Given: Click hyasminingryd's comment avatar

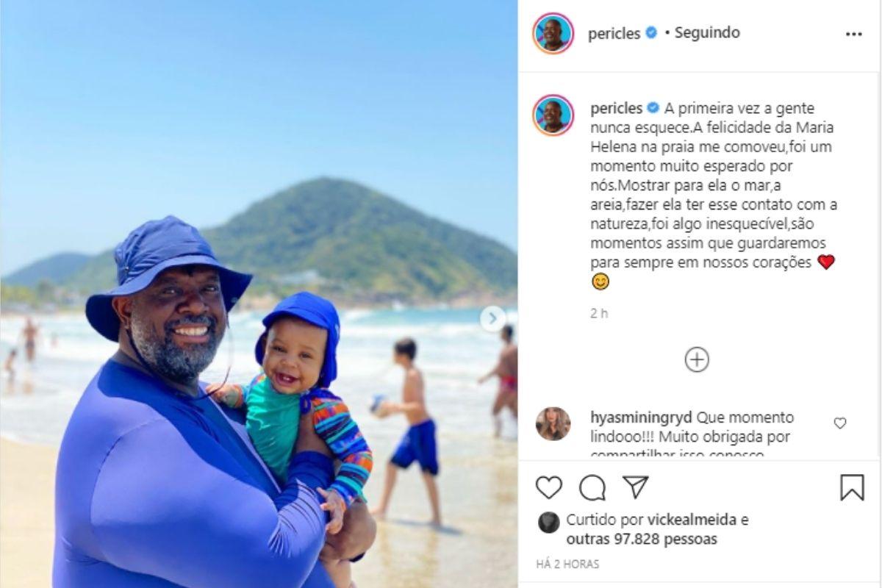Looking at the screenshot, I should pos(553,424).
